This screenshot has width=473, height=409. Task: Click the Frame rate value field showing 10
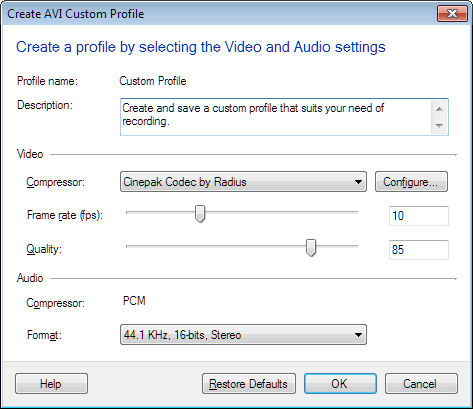click(419, 216)
